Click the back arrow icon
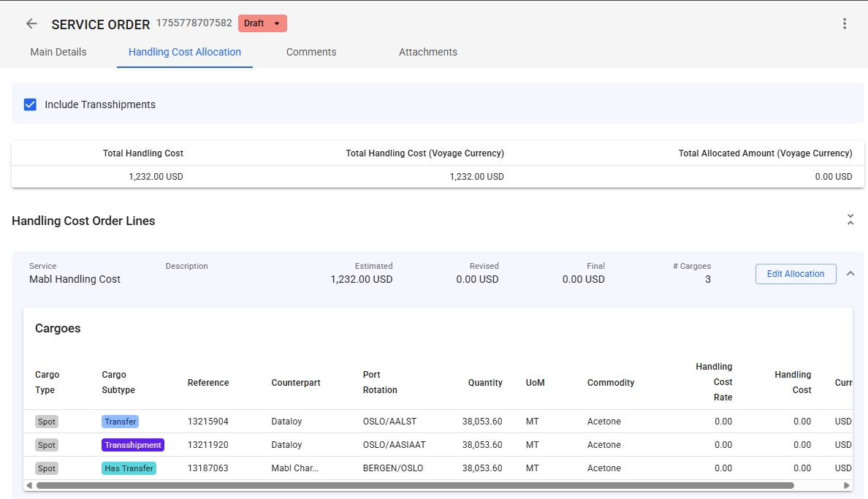The width and height of the screenshot is (868, 499). pos(31,23)
